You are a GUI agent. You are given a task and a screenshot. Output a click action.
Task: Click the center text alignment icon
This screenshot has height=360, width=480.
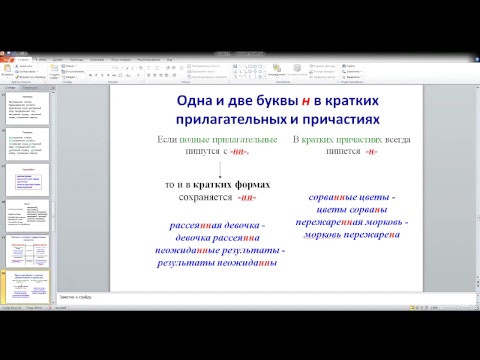155,76
